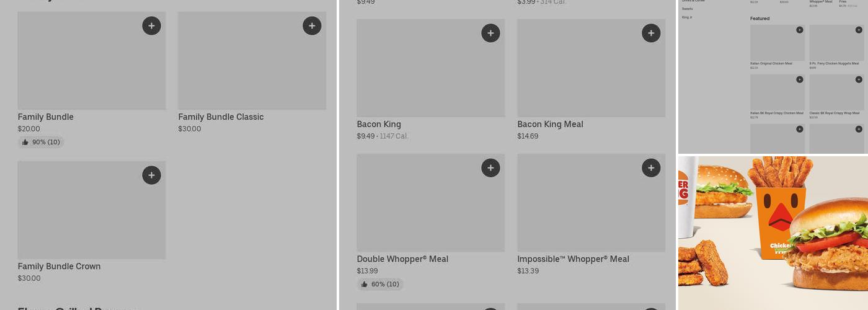Add 8 Pc. Fiery Chicken Nuggets Meal
This screenshot has height=310, width=868.
[x=859, y=30]
